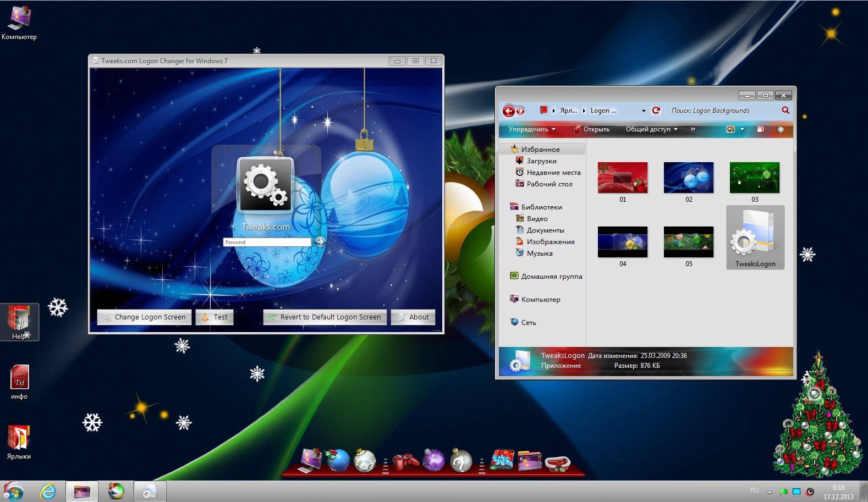The image size is (868, 502).
Task: Launch Internet Explorer from the taskbar
Action: [48, 491]
